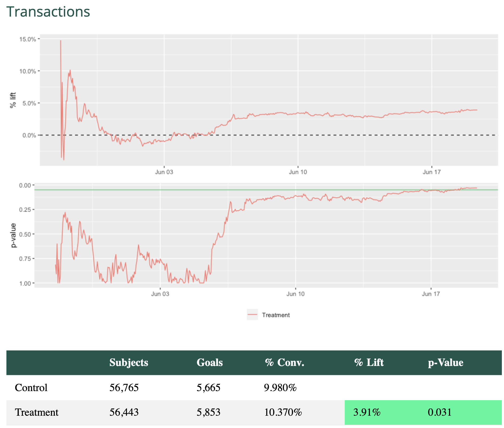504x428 pixels.
Task: Click the green significance threshold line
Action: pyautogui.click(x=187, y=190)
